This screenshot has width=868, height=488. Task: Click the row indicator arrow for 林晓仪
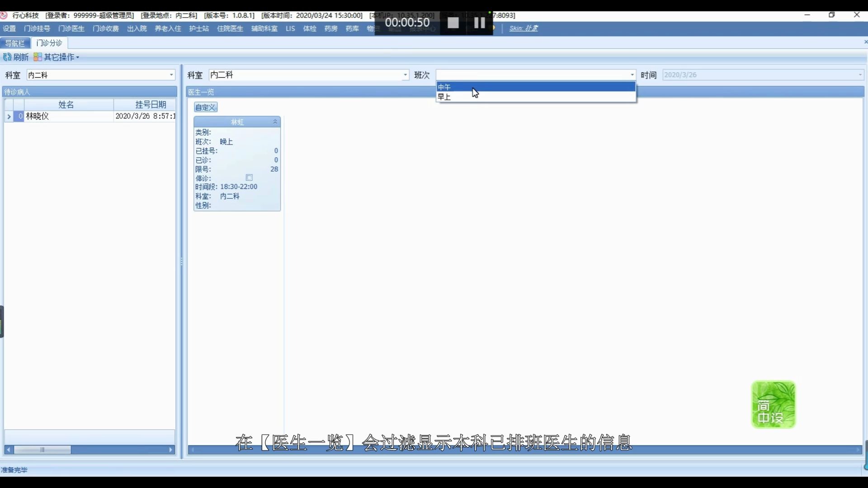[x=9, y=117]
